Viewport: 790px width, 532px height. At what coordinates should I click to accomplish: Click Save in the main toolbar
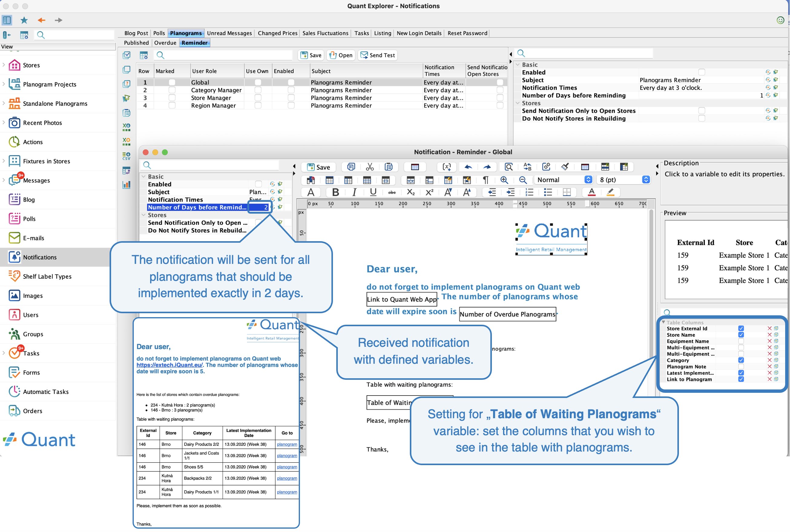pyautogui.click(x=311, y=55)
